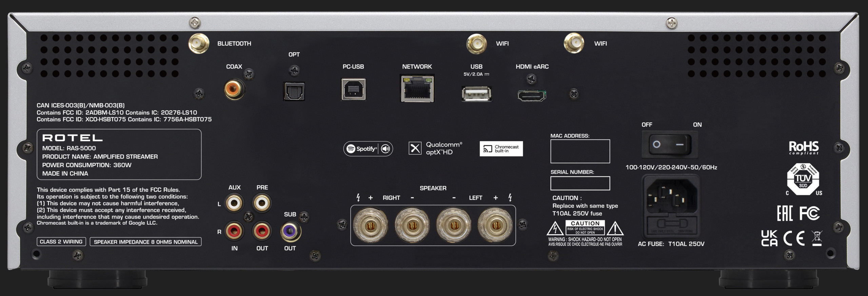Screen dimensions: 868x296
Task: Click the HDMI eARC port
Action: click(x=532, y=95)
